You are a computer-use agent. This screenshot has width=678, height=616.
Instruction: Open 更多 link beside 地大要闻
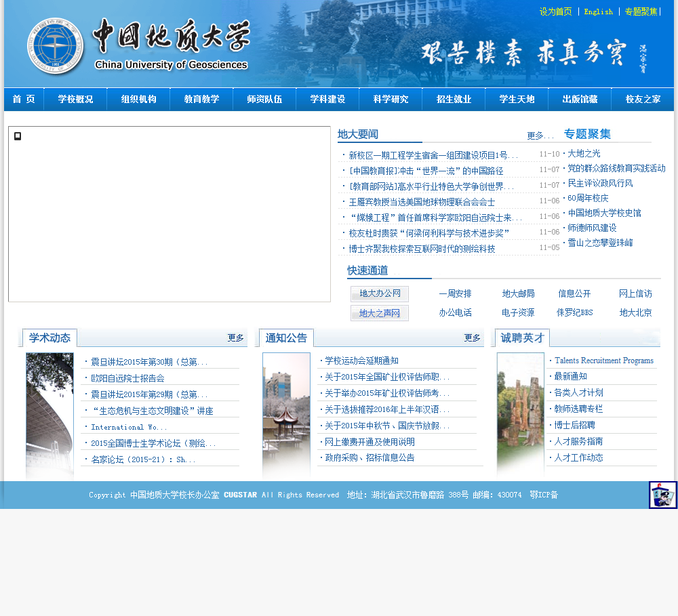click(x=540, y=136)
